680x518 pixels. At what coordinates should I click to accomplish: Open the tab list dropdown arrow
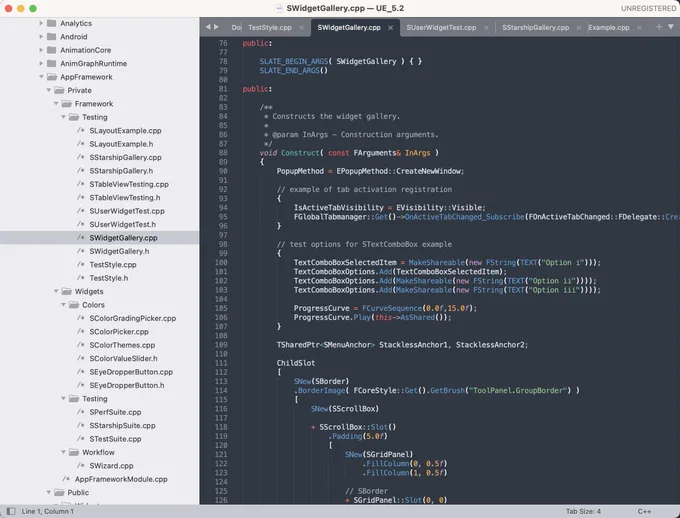pos(670,27)
